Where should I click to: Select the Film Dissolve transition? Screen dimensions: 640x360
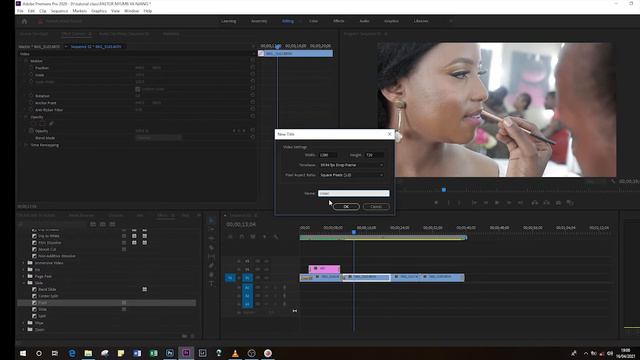tap(49, 242)
